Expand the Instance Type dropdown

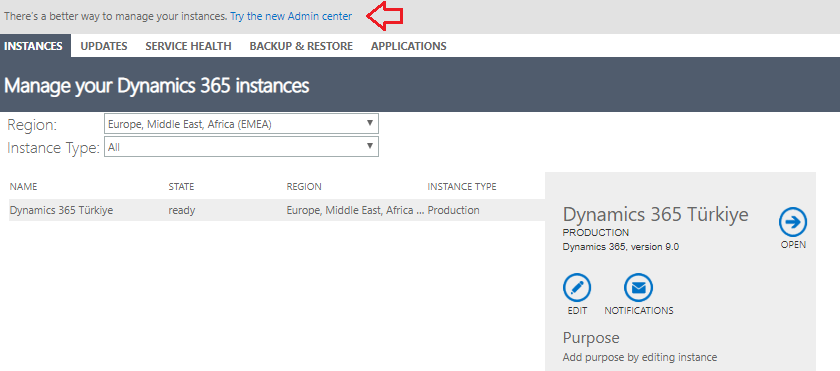241,147
